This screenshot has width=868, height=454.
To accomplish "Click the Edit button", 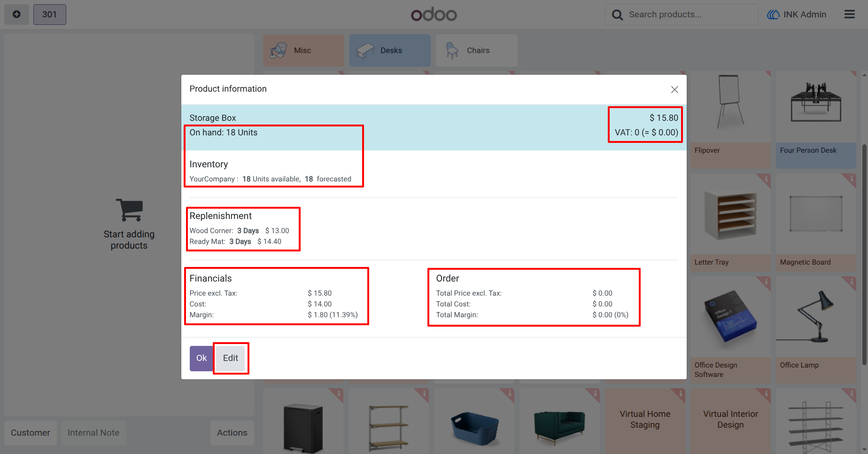I will click(231, 358).
